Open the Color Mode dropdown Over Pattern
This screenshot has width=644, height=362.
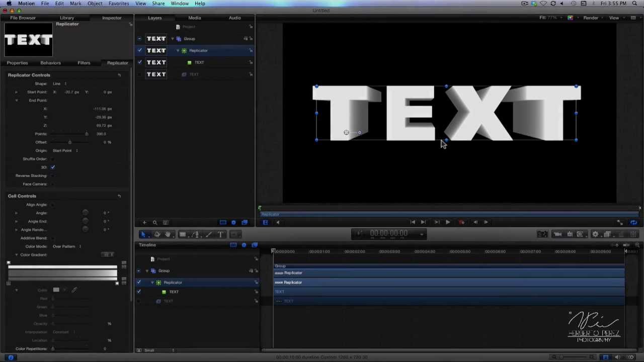(67, 246)
